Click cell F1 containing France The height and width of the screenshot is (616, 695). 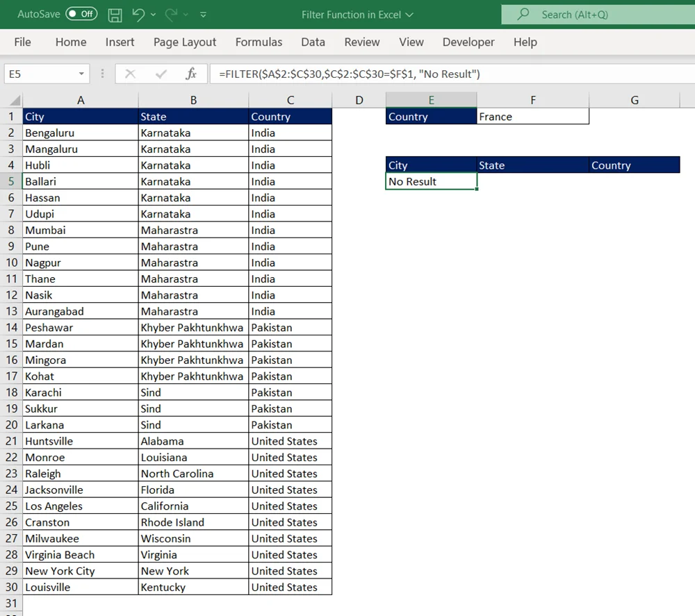coord(532,117)
